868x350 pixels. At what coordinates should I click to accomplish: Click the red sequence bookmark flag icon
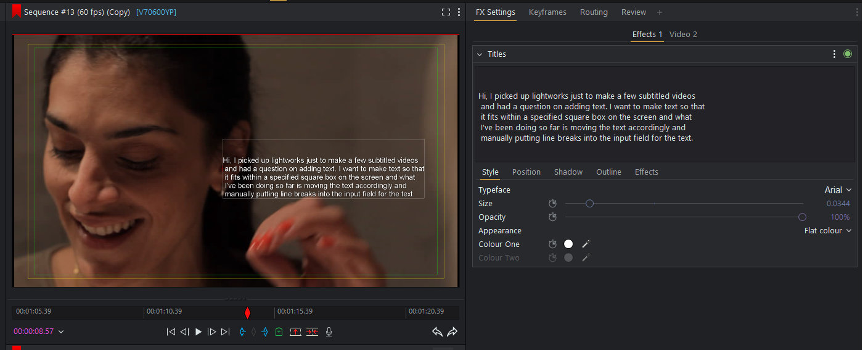click(17, 11)
